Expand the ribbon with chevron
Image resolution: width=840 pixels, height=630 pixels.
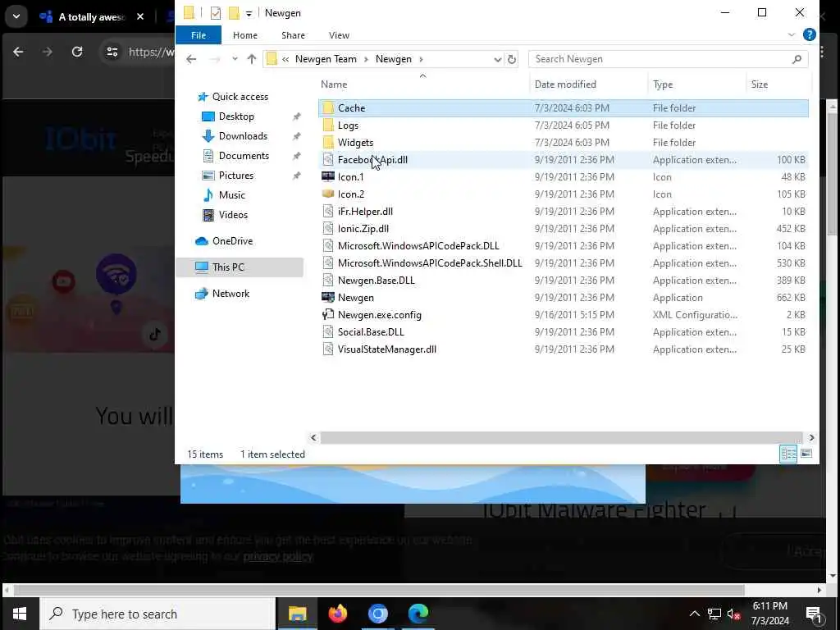click(792, 34)
